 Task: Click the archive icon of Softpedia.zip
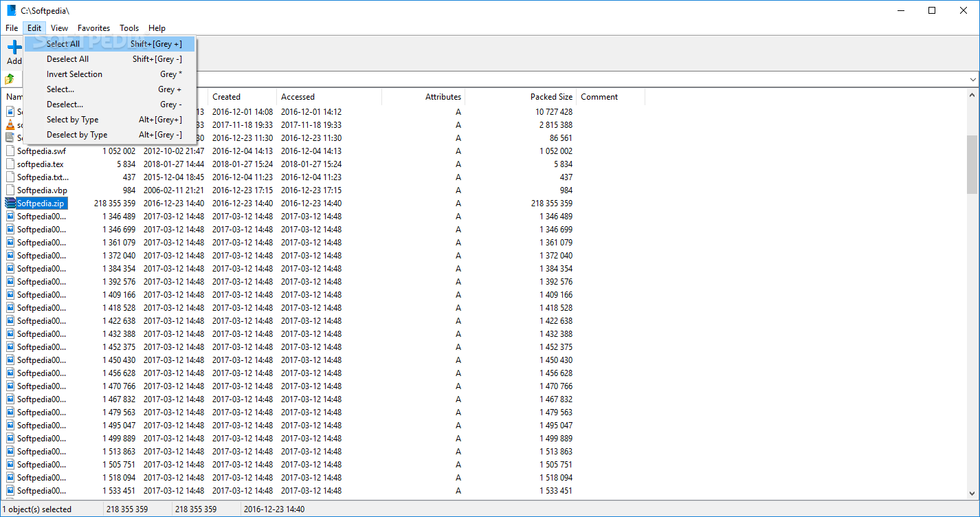[x=10, y=203]
